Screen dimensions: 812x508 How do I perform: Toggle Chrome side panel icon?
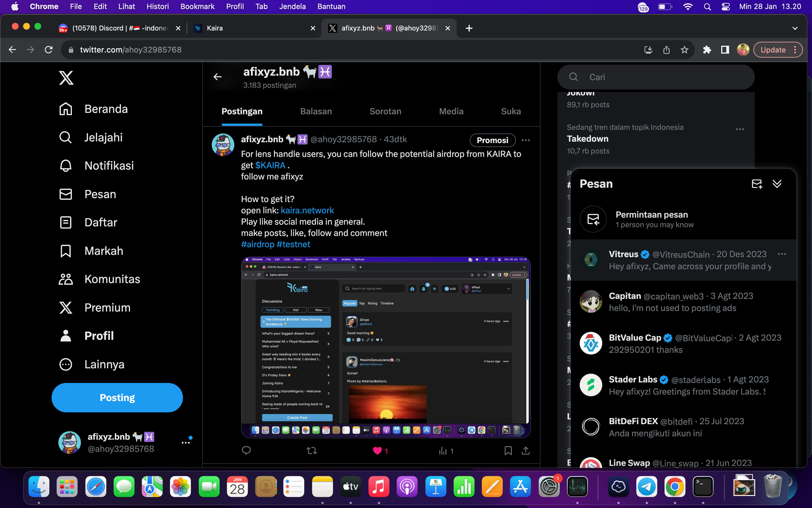point(725,50)
